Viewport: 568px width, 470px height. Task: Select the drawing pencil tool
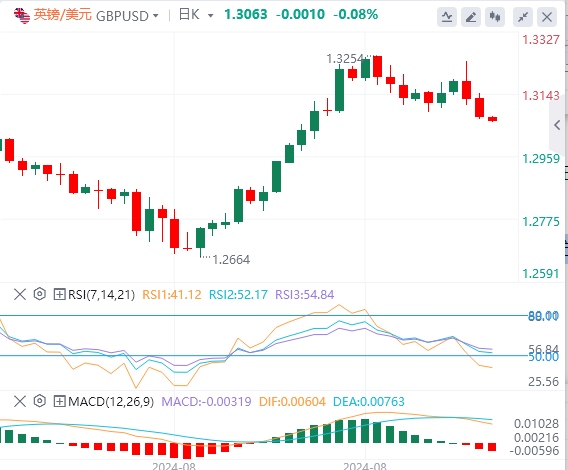click(x=471, y=17)
